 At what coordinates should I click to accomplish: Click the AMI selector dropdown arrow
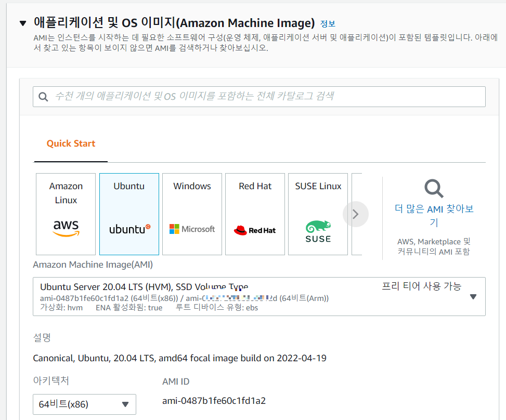pyautogui.click(x=473, y=297)
